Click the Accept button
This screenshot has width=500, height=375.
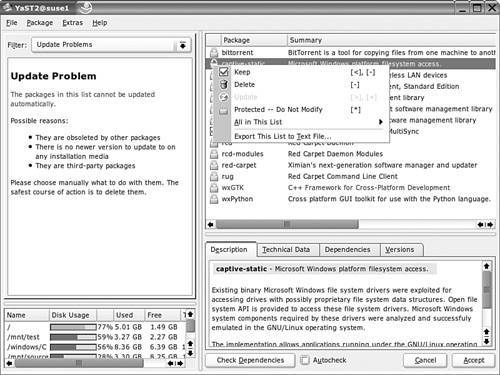[x=474, y=360]
